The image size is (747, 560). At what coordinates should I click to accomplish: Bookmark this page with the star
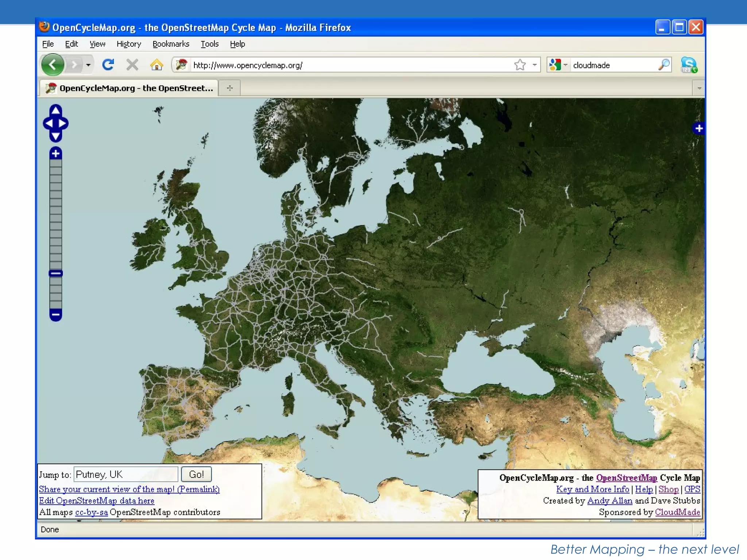pos(520,65)
